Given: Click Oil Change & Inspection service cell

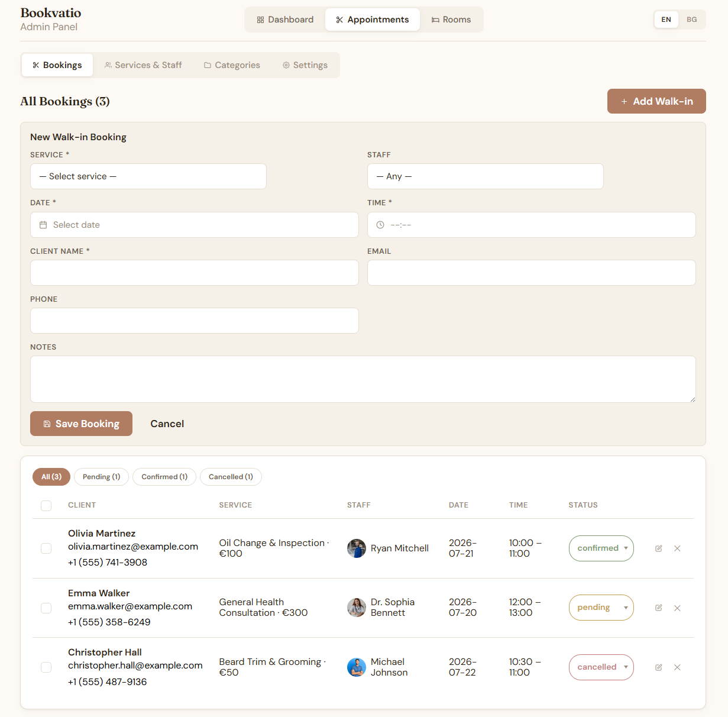Looking at the screenshot, I should [274, 548].
